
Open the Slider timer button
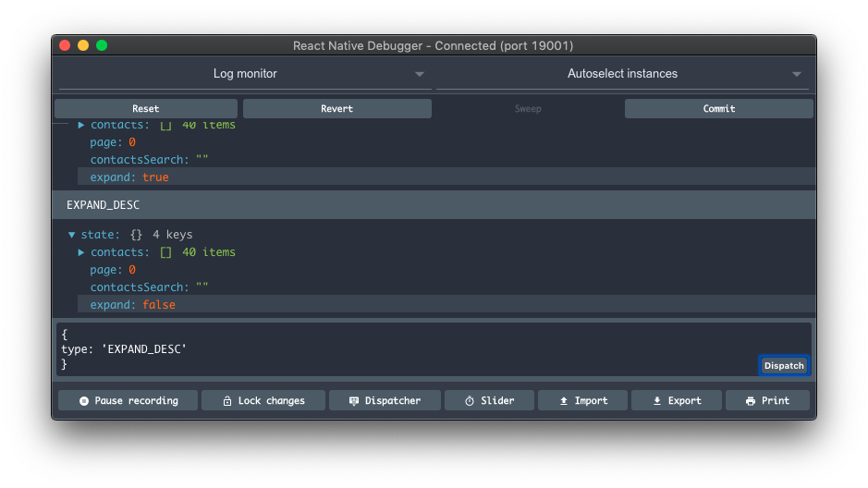489,400
